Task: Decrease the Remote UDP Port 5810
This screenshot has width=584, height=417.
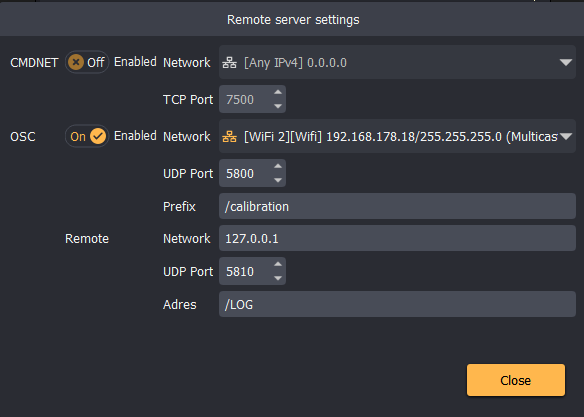Action: point(278,278)
